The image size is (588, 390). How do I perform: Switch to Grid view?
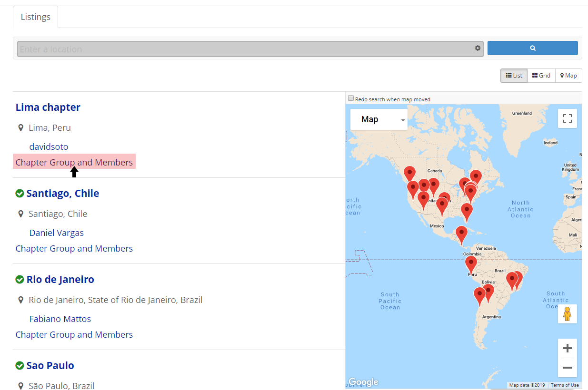click(541, 76)
